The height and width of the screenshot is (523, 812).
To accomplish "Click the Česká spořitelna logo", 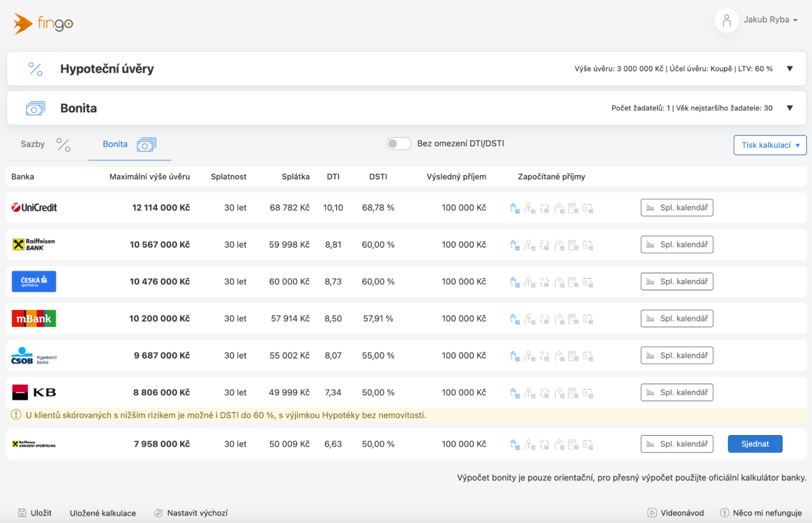I will pos(34,281).
